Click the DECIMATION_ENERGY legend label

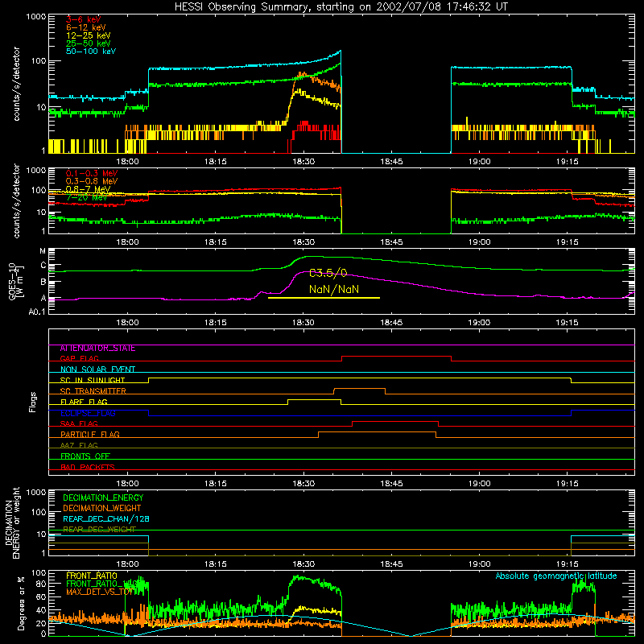coord(103,497)
